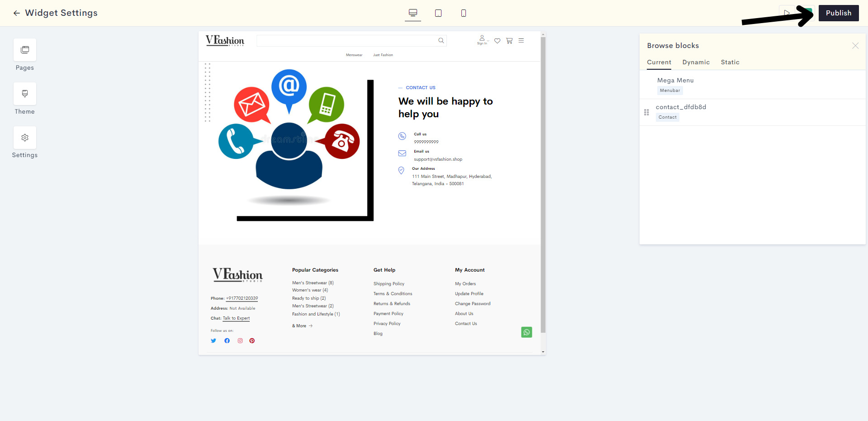
Task: Publish the widget changes
Action: [x=839, y=13]
